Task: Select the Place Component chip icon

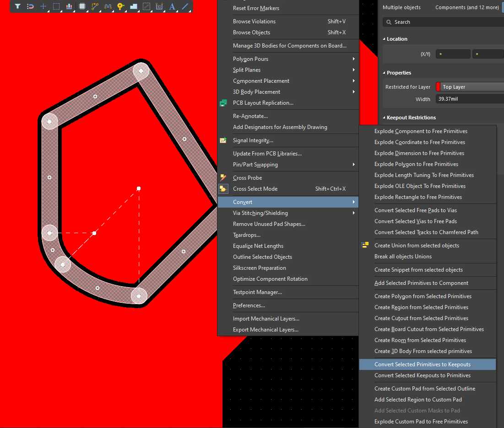Action: 82,6
